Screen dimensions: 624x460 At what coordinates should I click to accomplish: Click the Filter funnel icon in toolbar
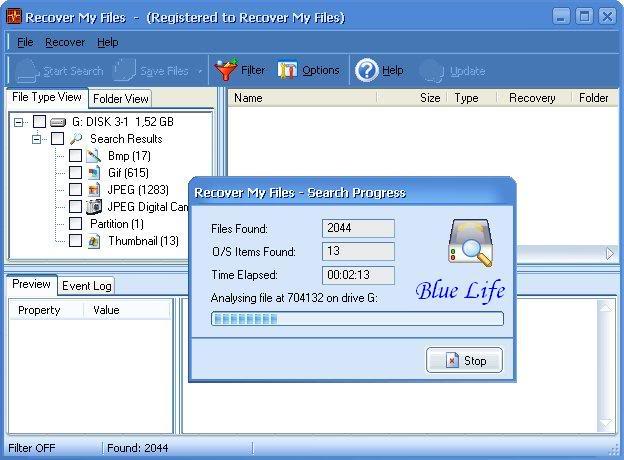pyautogui.click(x=225, y=70)
